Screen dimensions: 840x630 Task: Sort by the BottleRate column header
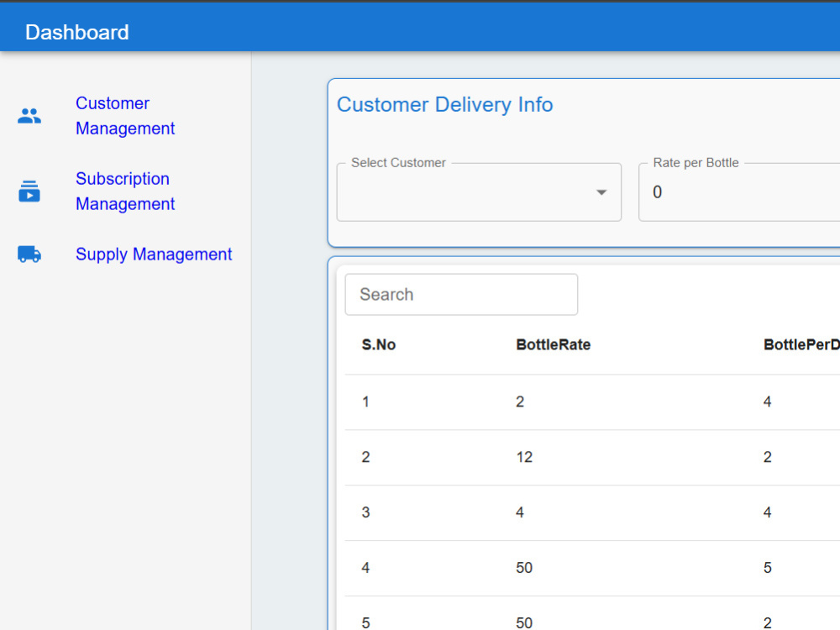click(554, 344)
